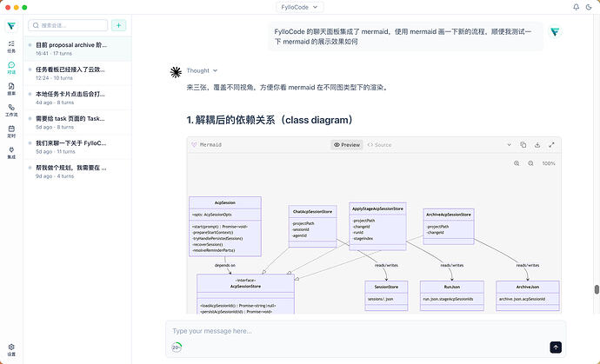Click the ArchiveAcpSessionStore class title

[449, 215]
